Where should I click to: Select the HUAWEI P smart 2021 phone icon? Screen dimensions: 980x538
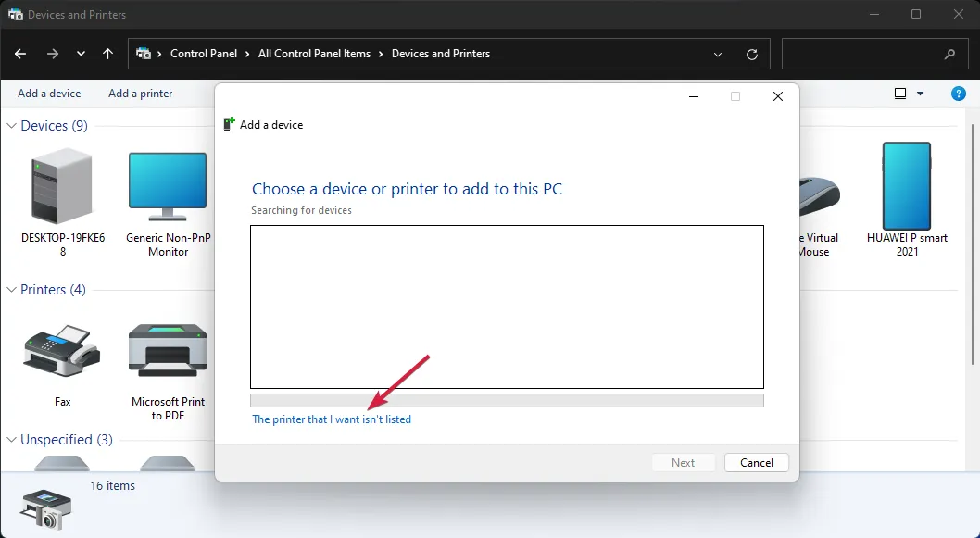click(906, 187)
